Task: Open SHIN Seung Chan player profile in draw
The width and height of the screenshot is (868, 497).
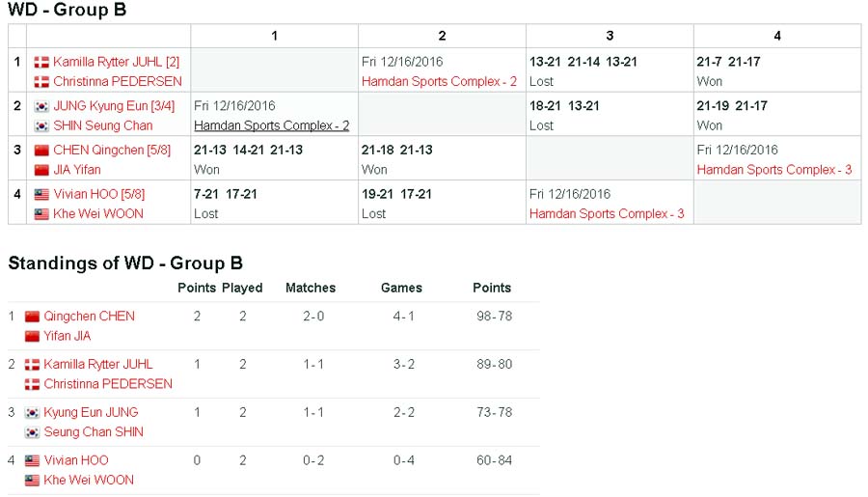Action: point(102,125)
